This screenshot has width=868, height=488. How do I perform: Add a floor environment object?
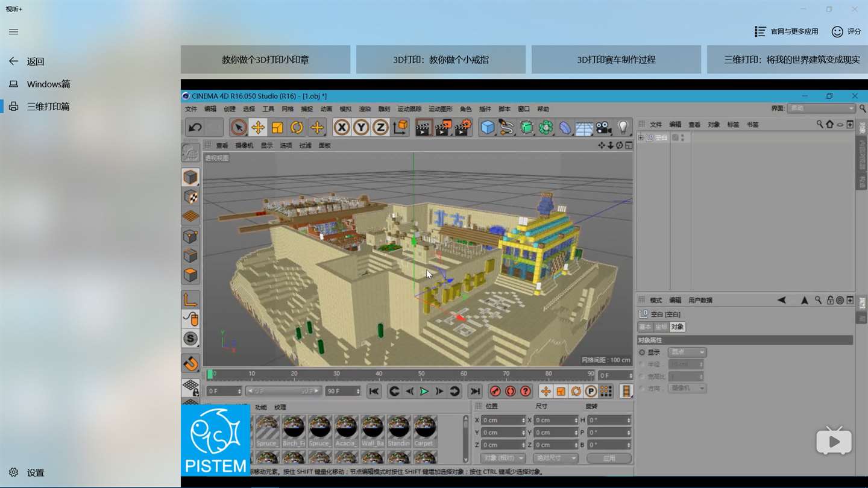[x=584, y=127]
